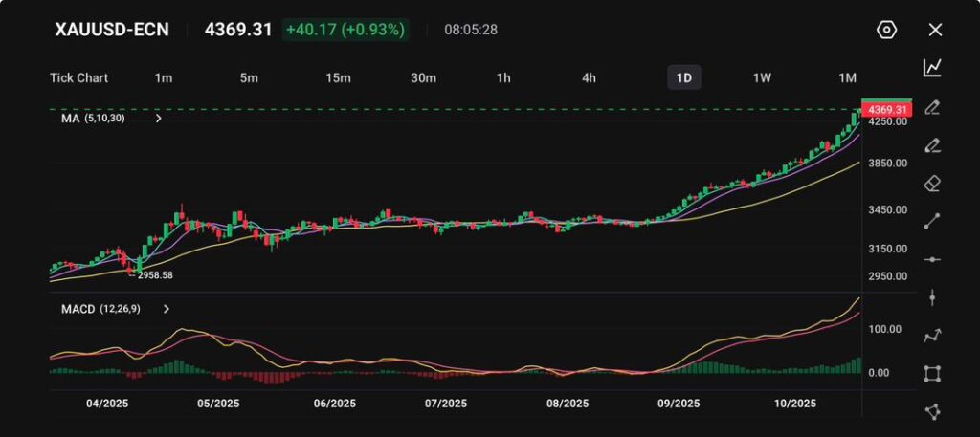Screen dimensions: 980x437
Task: Click the line chart indicator icon
Action: click(x=932, y=68)
